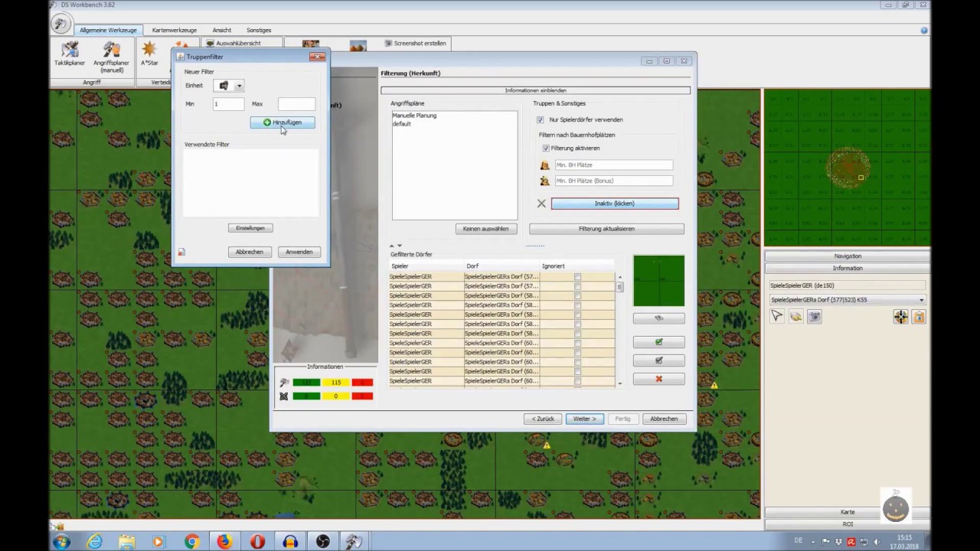Click the binoculars button under the minimap

(x=658, y=318)
